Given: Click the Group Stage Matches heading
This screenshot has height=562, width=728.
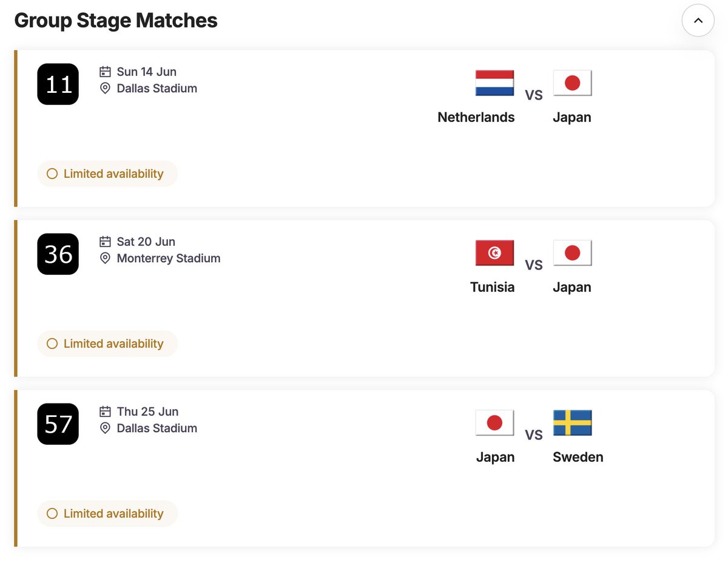Looking at the screenshot, I should (x=116, y=21).
